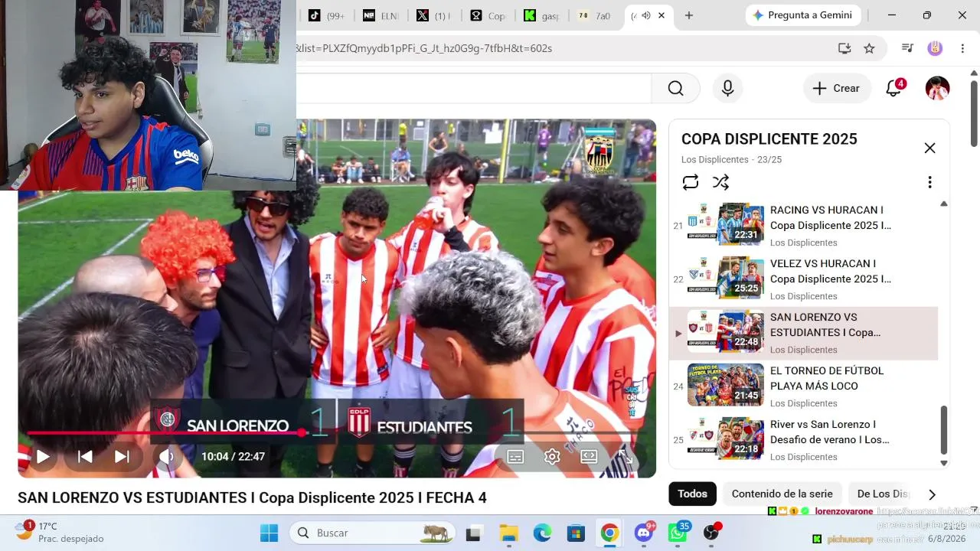The width and height of the screenshot is (980, 551).
Task: Close the Copa Displicente 2025 playlist panel
Action: pos(929,148)
